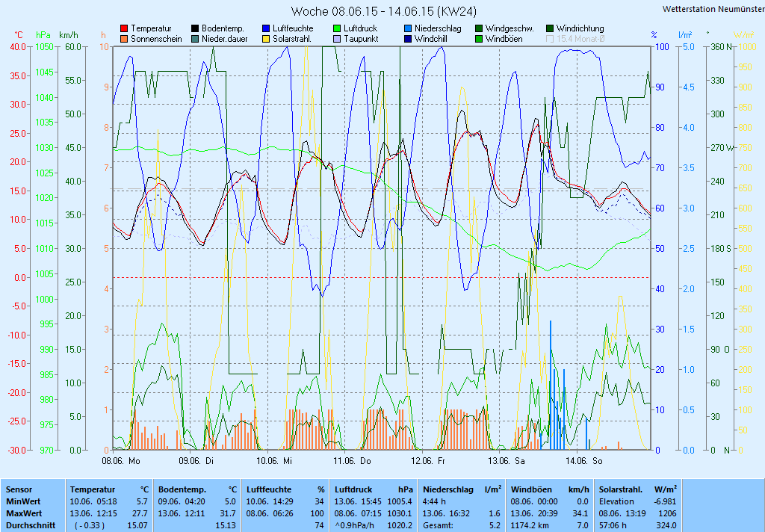Select the '12.06. Fr' date label
Viewport: 765px width, 532px height.
coord(428,461)
